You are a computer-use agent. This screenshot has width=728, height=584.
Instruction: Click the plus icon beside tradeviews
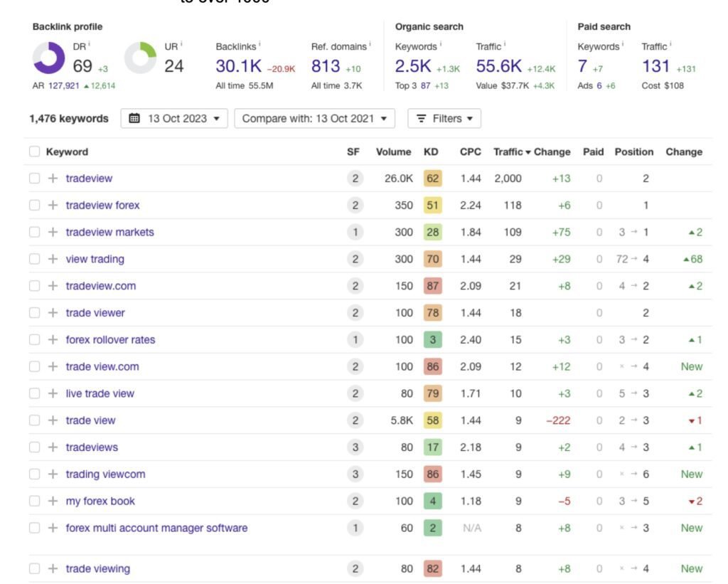pyautogui.click(x=53, y=447)
